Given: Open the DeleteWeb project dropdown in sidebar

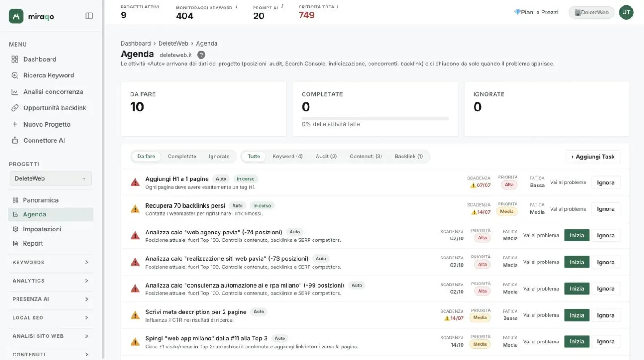Looking at the screenshot, I should [51, 178].
